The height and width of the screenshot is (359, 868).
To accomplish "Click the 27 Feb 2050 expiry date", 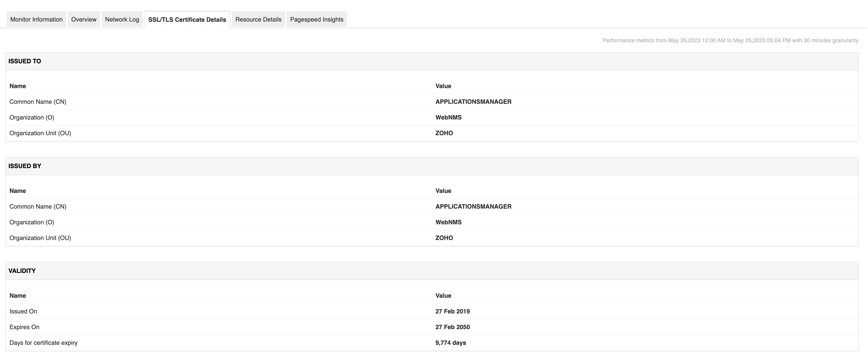I will tap(452, 327).
